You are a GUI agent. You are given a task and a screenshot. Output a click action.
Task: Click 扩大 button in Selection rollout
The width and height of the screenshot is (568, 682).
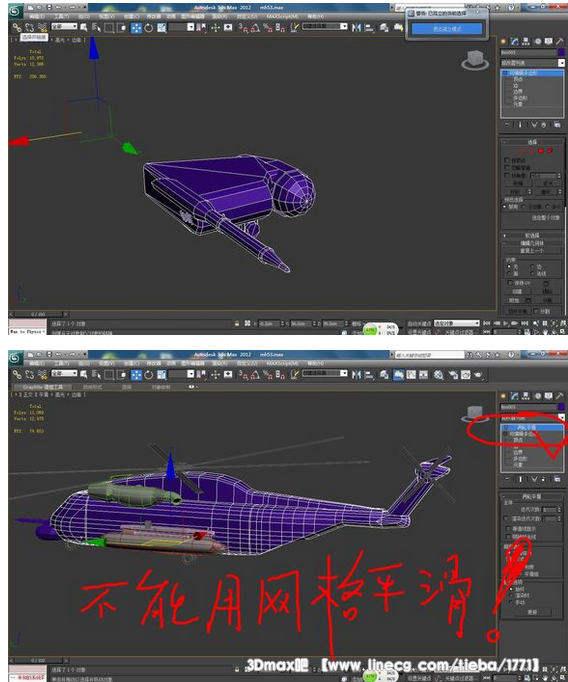click(547, 184)
